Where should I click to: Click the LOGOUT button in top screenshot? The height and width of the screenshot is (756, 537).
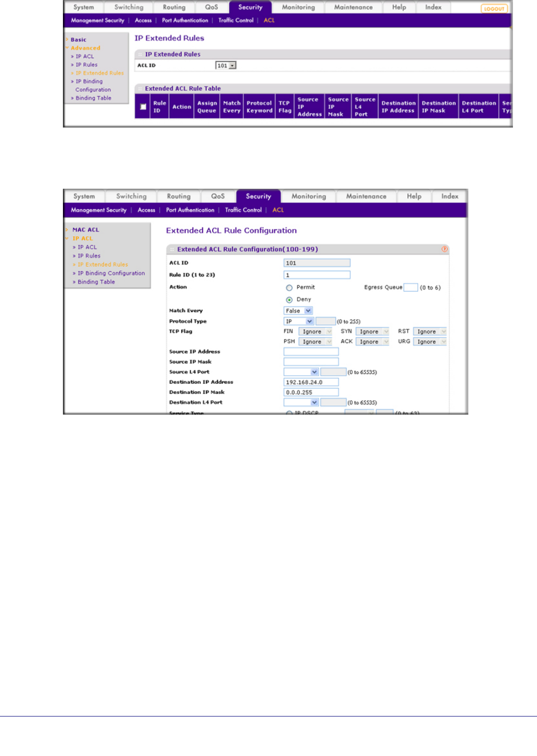(x=494, y=9)
